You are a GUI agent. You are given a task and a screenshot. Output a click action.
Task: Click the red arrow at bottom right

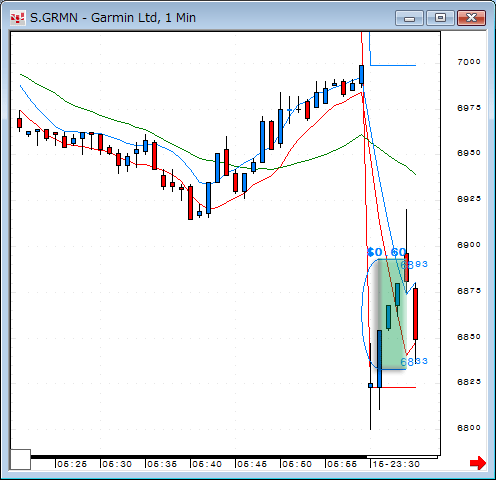(478, 463)
